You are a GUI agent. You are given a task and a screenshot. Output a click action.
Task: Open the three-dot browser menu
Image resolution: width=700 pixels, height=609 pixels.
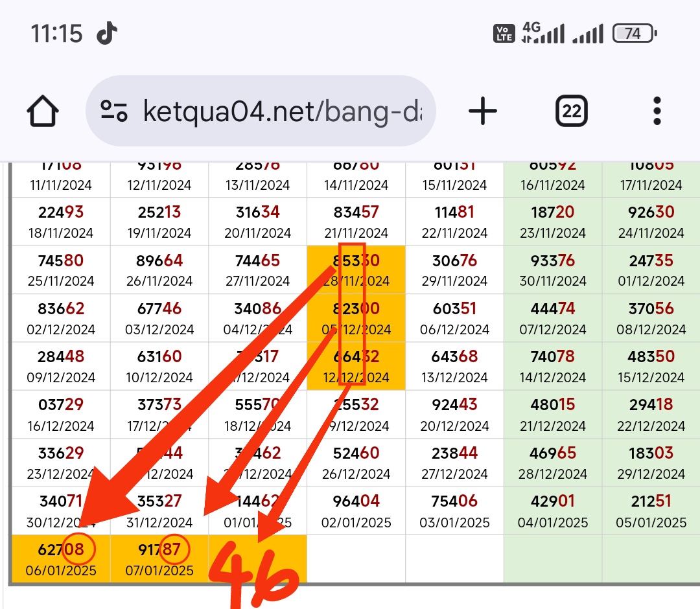coord(657,111)
